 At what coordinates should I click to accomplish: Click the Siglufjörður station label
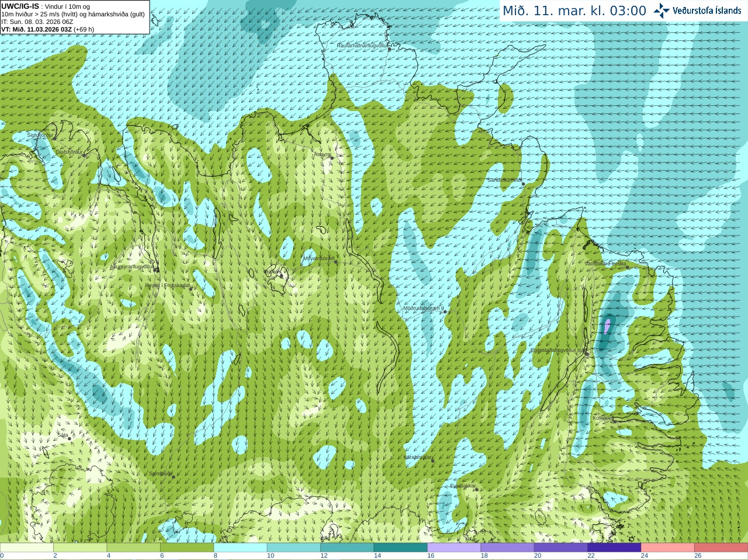[x=40, y=135]
